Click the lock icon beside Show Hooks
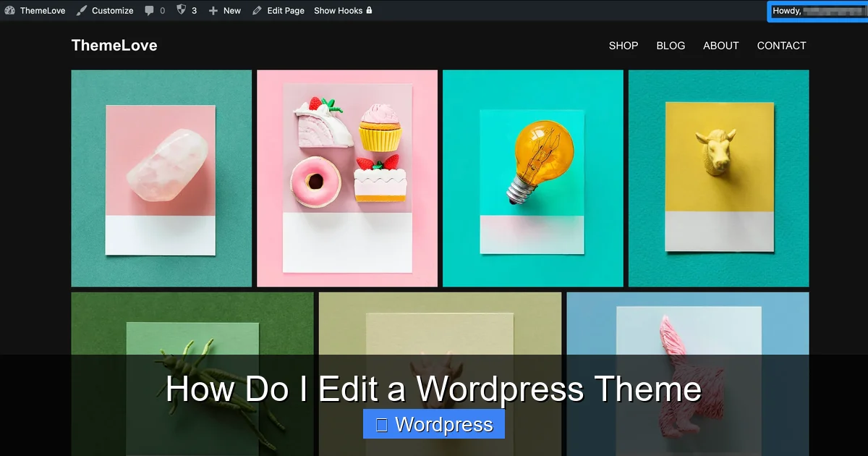The width and height of the screenshot is (868, 456). (369, 10)
